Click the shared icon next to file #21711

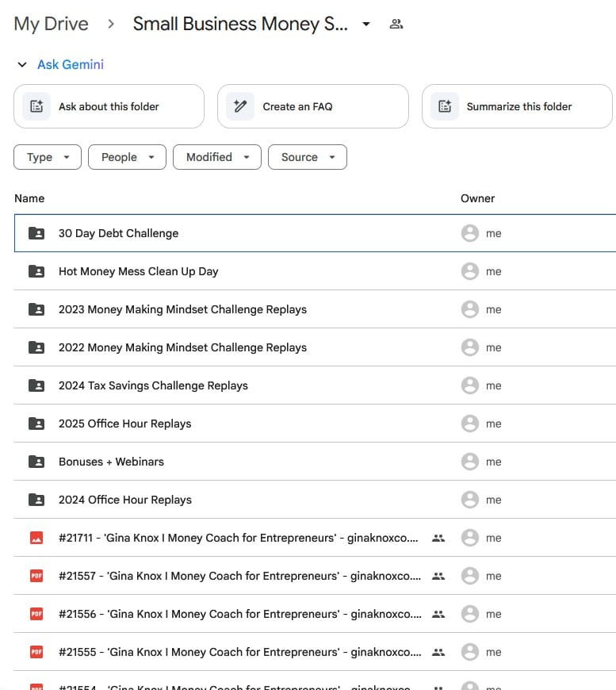(438, 538)
